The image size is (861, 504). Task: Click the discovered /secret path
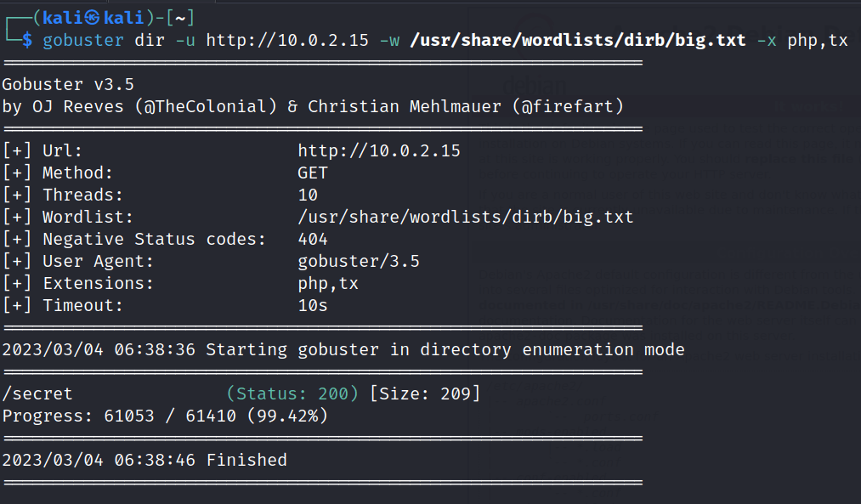coord(37,394)
